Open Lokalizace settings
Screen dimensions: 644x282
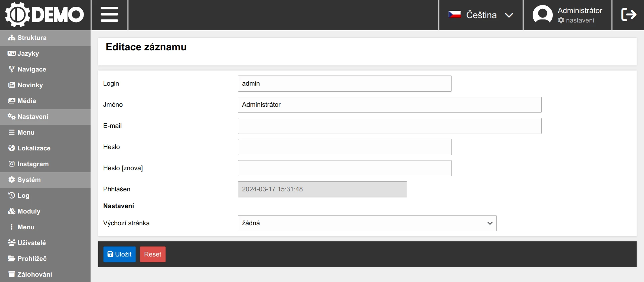45,148
